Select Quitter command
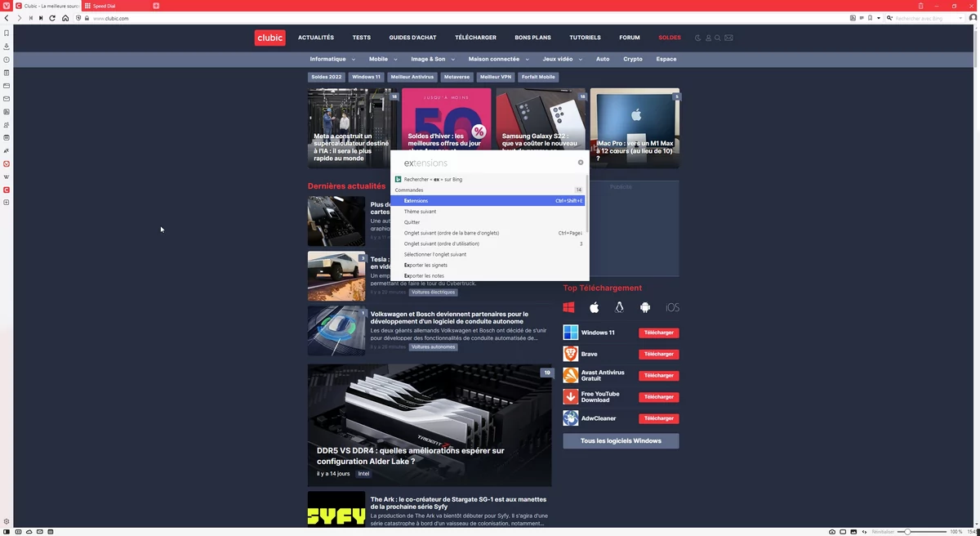Viewport: 980px width, 536px height. click(488, 222)
